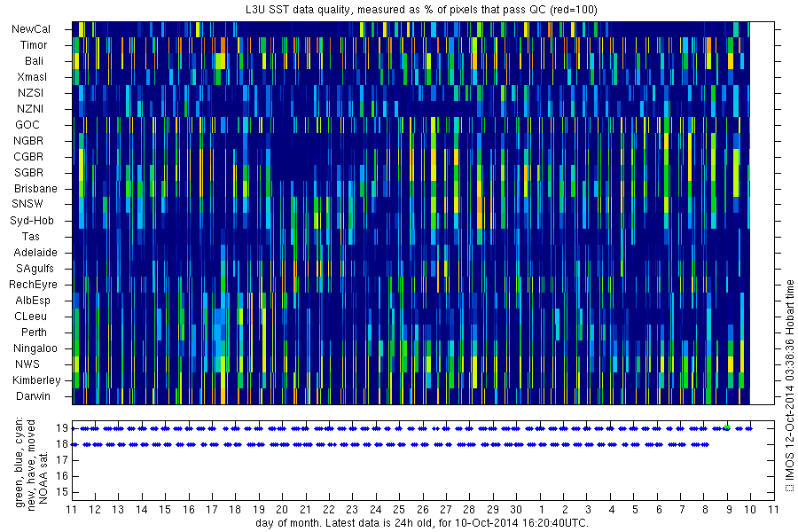Click the XmasI row label
Screen dimensions: 798x532
point(32,77)
